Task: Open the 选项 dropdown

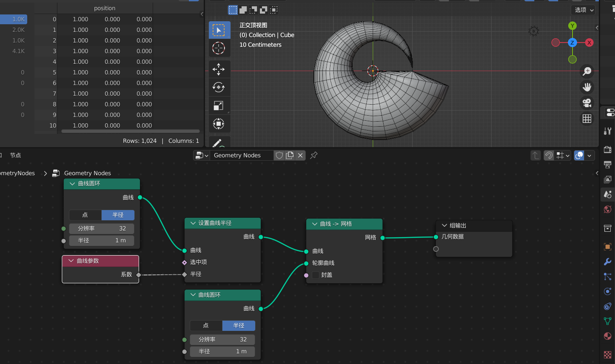Action: pos(584,10)
